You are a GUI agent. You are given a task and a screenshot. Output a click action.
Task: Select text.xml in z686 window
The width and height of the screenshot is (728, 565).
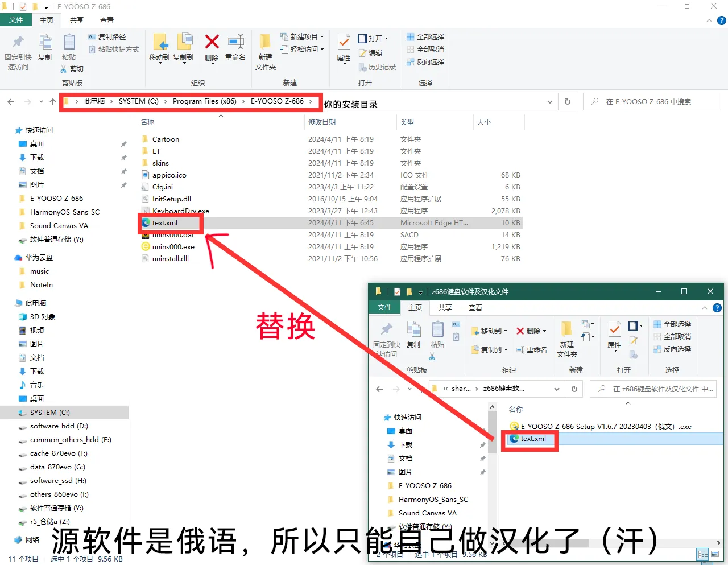533,439
